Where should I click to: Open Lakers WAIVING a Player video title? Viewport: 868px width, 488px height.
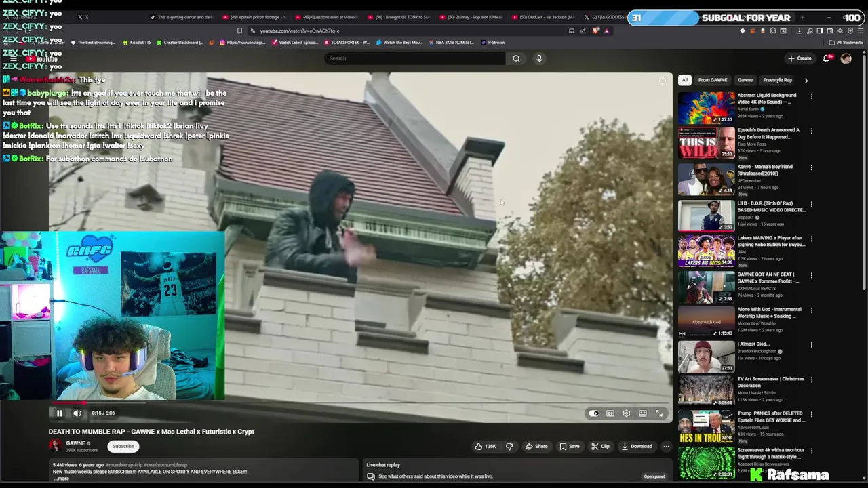771,241
